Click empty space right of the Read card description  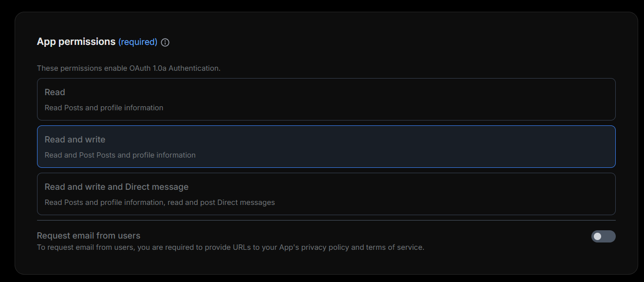(x=390, y=108)
